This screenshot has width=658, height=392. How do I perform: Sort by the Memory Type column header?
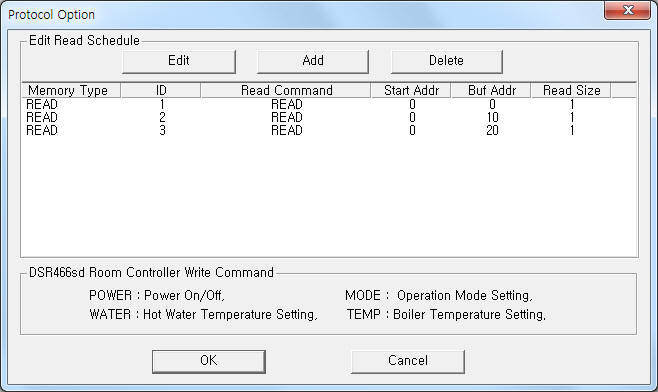pyautogui.click(x=71, y=90)
